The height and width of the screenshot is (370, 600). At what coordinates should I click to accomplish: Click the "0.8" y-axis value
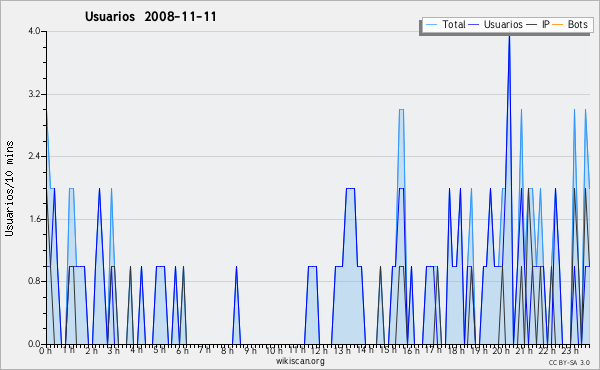[34, 282]
